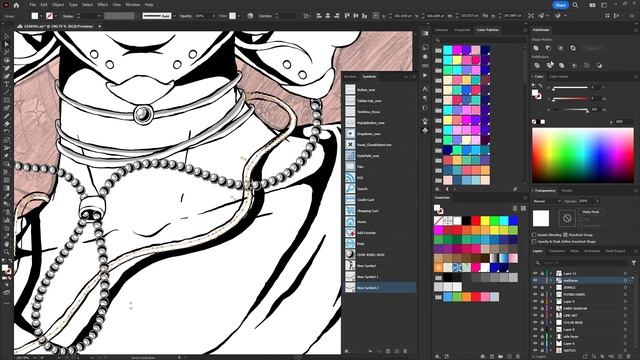Go to the Illustrator Home screen icon
Screen dimensions: 640x360
[16, 5]
